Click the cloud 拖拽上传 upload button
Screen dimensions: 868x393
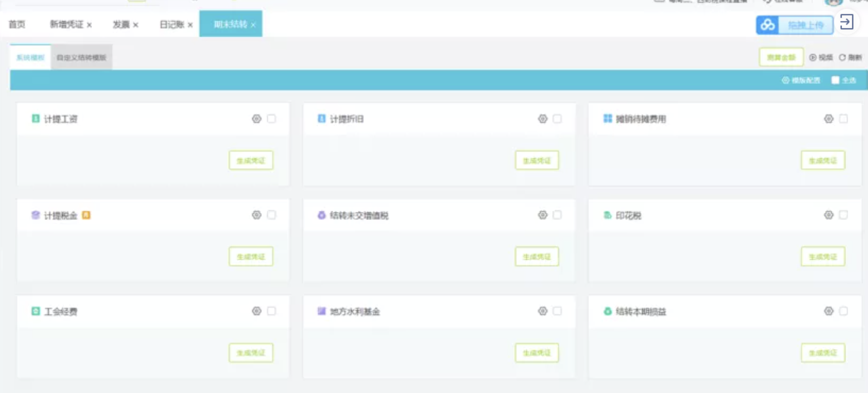tap(795, 25)
